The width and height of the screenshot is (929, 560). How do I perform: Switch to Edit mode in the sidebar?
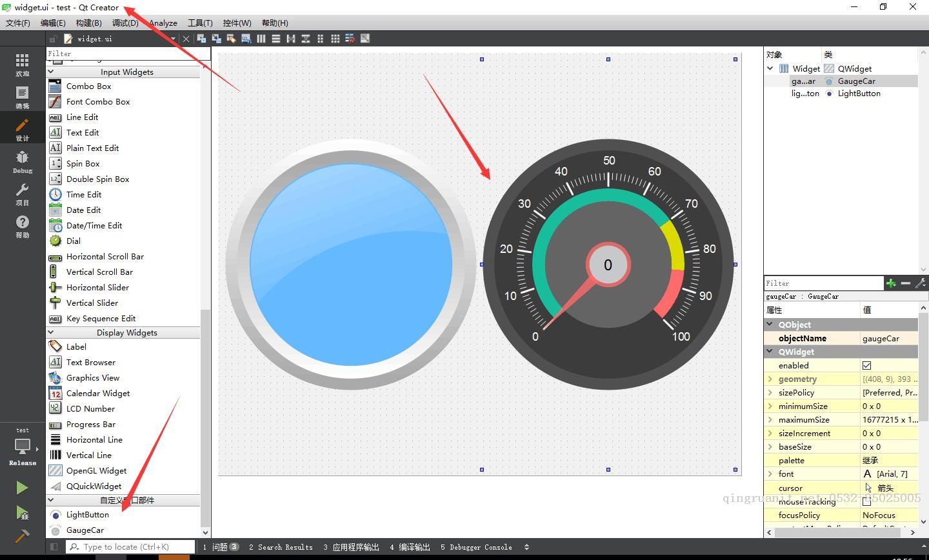(22, 97)
